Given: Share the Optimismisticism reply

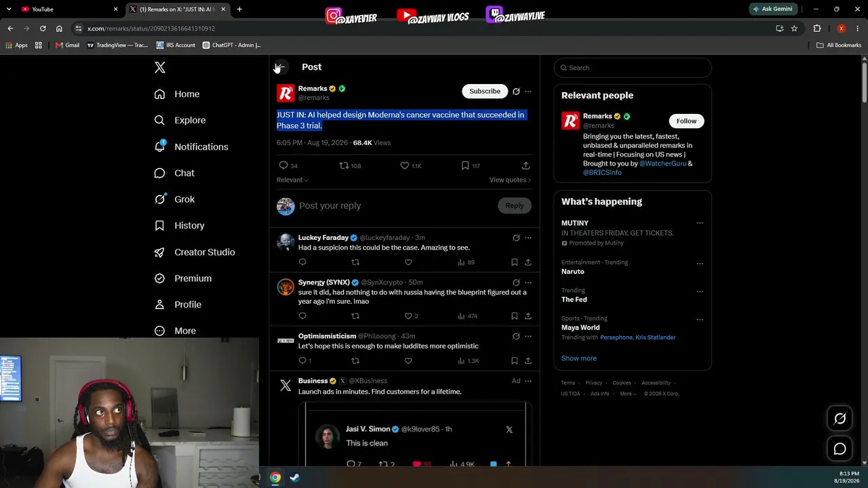Looking at the screenshot, I should point(528,361).
